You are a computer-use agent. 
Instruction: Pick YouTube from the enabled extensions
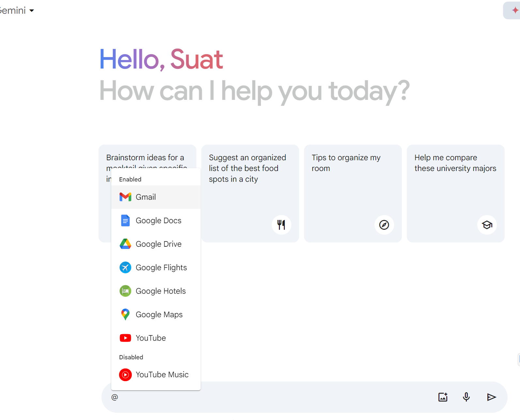(156, 338)
